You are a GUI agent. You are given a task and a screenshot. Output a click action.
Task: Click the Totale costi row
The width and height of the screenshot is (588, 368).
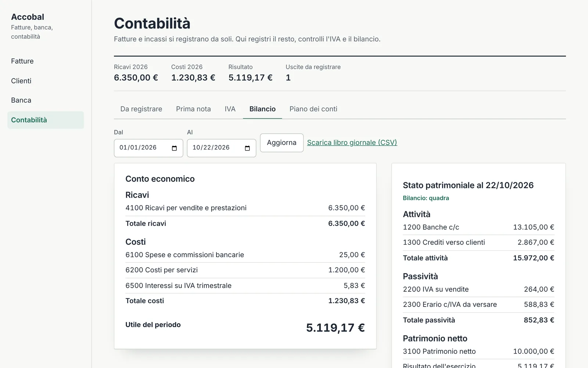[x=245, y=301]
